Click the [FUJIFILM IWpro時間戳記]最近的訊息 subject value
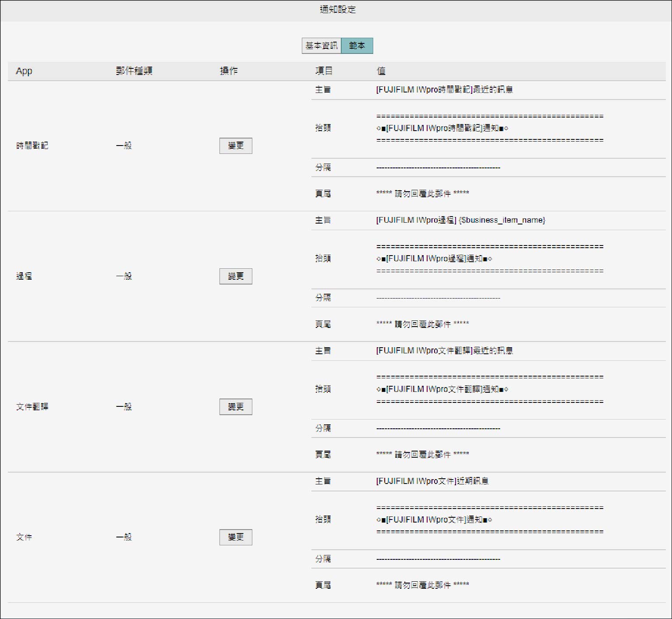Screen dimensions: 672x619 pos(444,90)
